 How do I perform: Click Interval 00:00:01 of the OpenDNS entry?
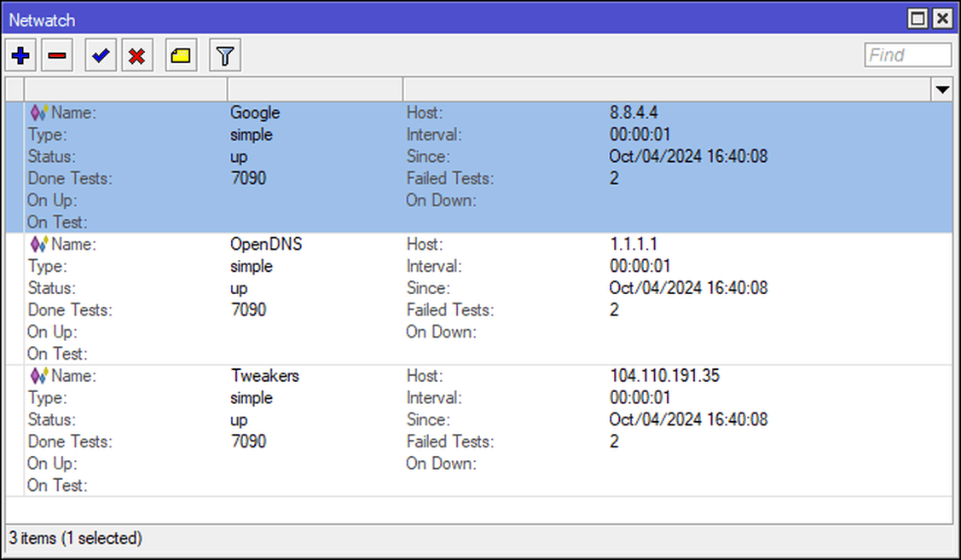tap(640, 267)
